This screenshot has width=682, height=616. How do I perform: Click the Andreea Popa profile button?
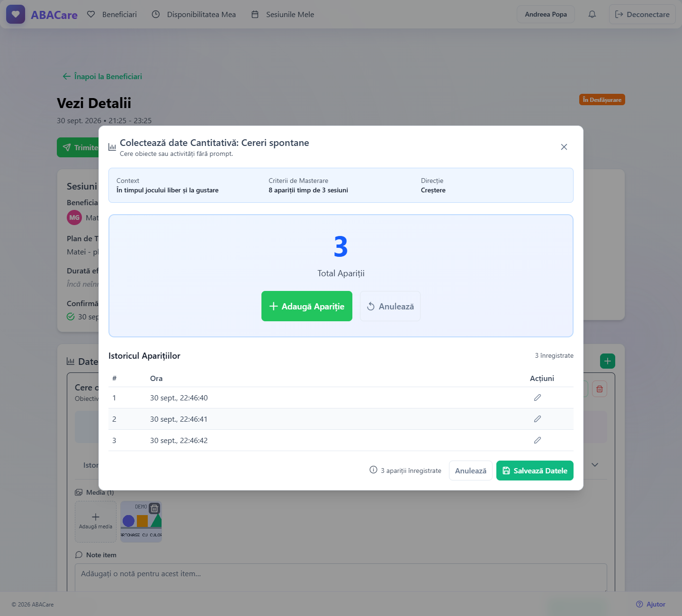pos(546,14)
